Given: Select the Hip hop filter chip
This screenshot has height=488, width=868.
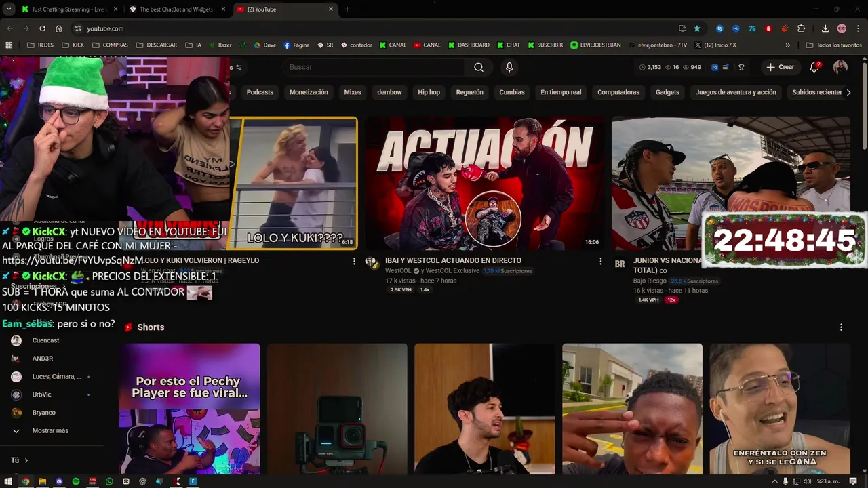Looking at the screenshot, I should point(429,92).
